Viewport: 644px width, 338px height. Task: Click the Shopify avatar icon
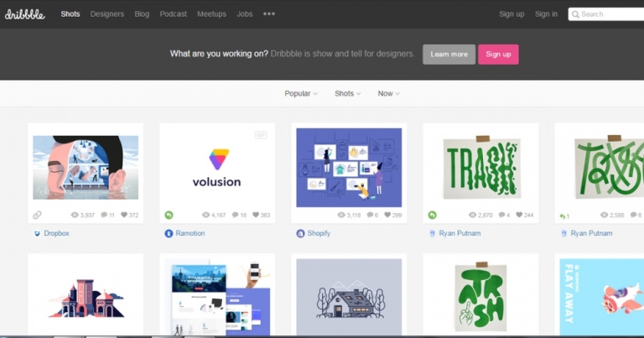(300, 233)
